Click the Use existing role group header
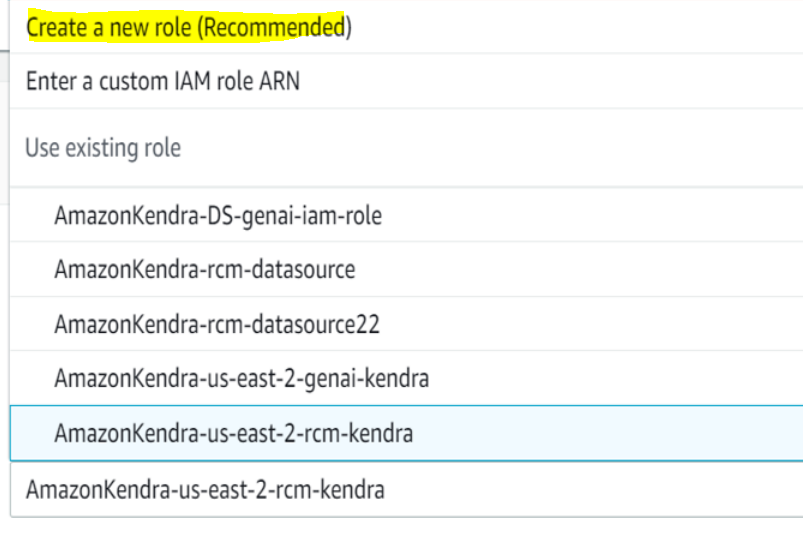Screen dimensions: 803x534 [x=407, y=148]
